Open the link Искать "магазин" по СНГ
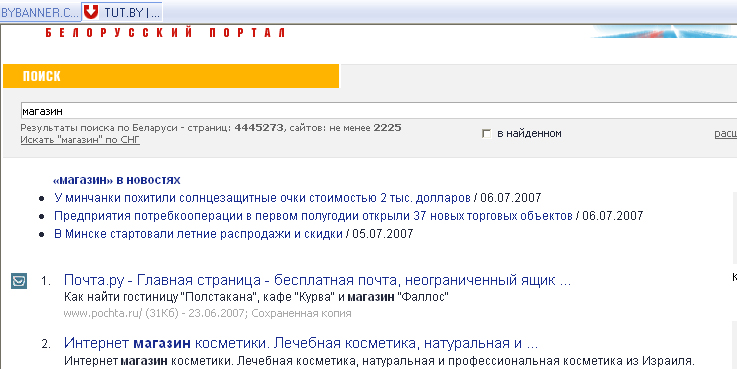The width and height of the screenshot is (737, 369). 80,140
